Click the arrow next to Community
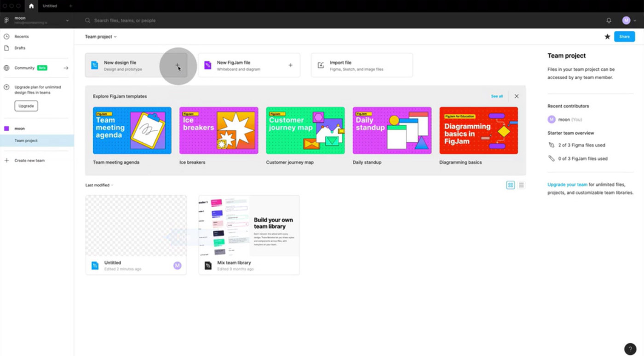The height and width of the screenshot is (356, 644). [66, 68]
